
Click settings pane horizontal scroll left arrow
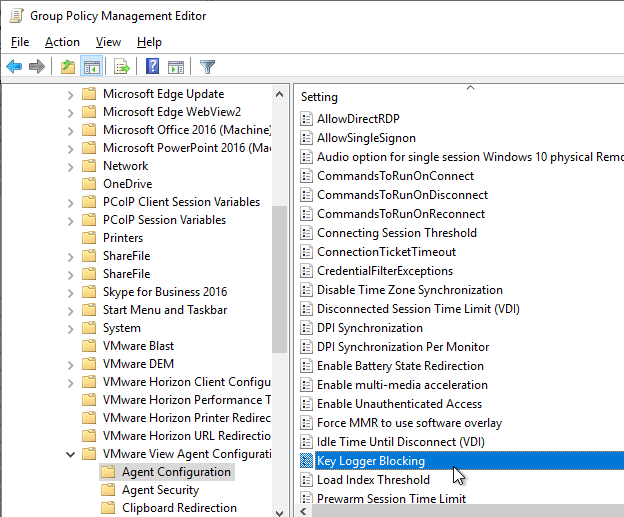point(304,511)
